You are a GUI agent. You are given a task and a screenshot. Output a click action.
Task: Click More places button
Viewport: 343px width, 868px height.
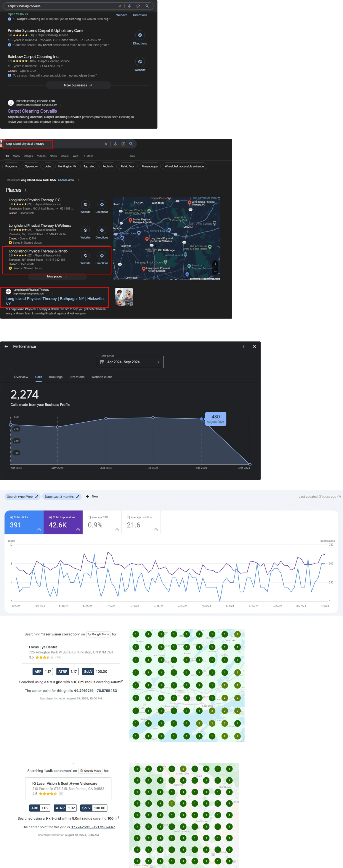(57, 277)
